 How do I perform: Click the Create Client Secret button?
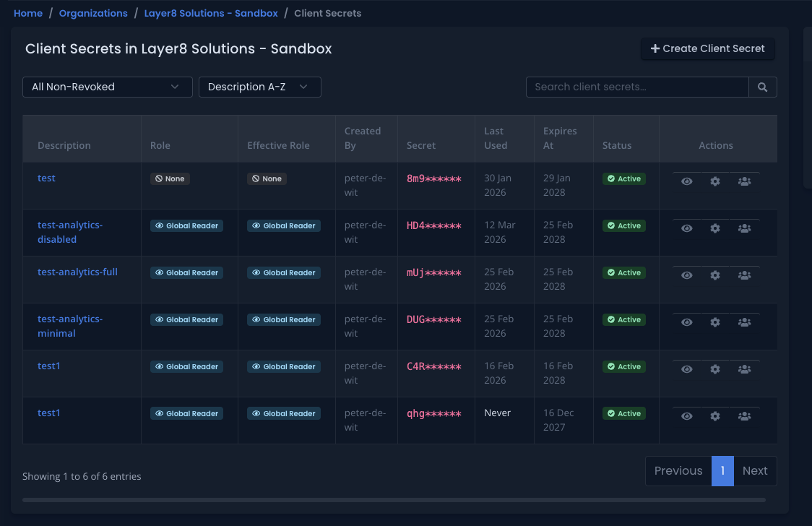click(x=707, y=48)
